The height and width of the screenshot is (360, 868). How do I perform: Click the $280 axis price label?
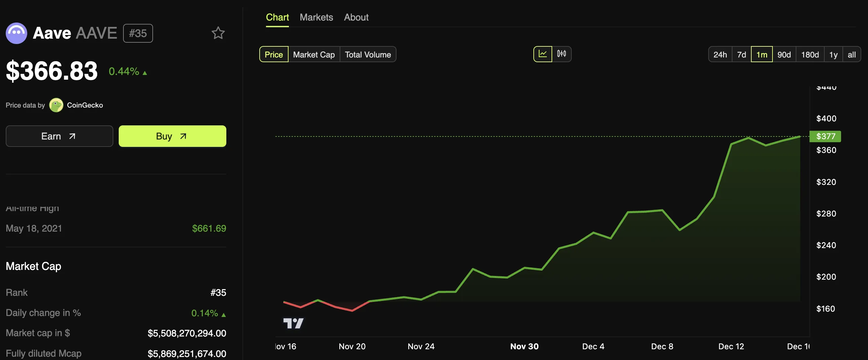[826, 213]
